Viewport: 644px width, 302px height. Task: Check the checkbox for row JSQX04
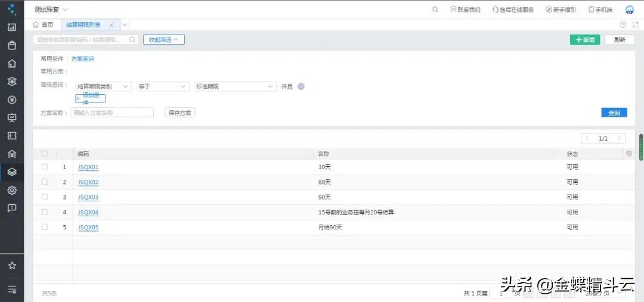pyautogui.click(x=44, y=212)
